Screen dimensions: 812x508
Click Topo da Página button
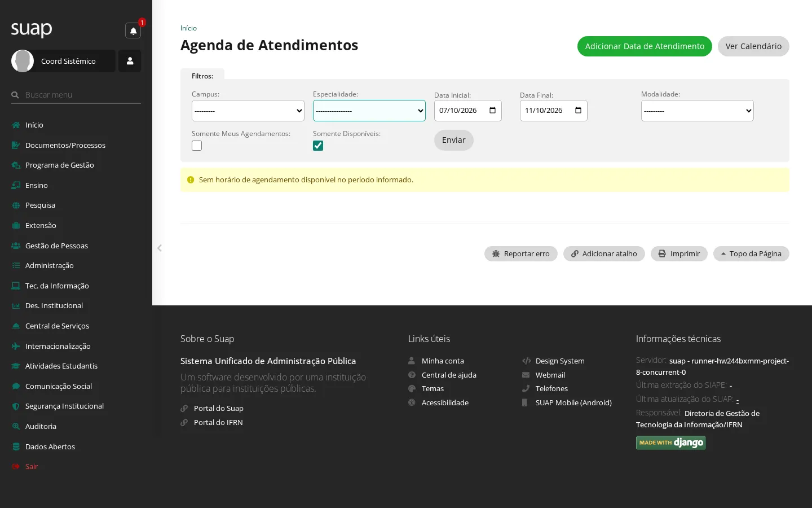(751, 254)
